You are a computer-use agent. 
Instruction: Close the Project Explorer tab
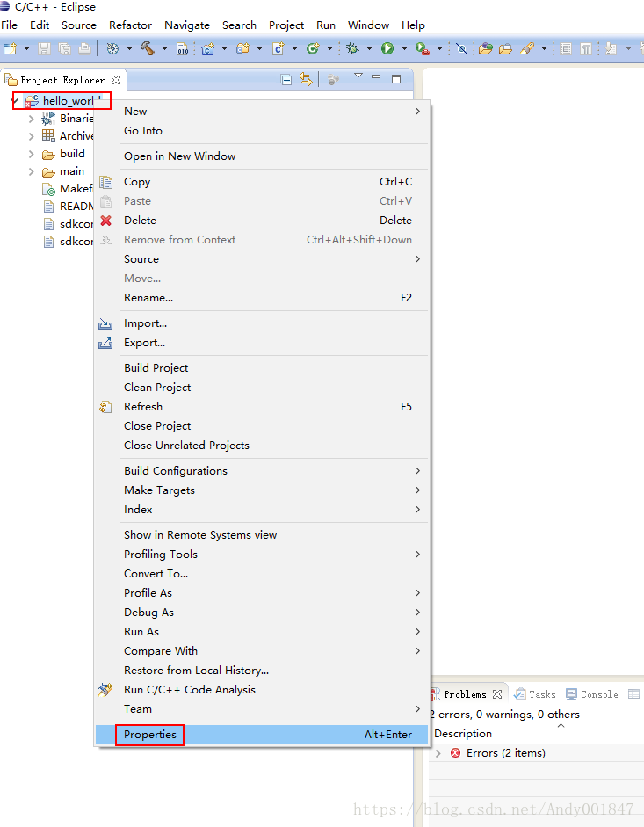click(x=116, y=80)
